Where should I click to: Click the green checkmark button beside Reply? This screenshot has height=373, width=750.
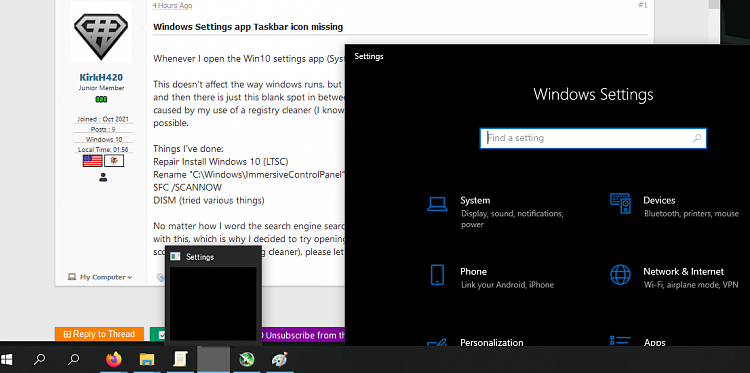click(157, 335)
